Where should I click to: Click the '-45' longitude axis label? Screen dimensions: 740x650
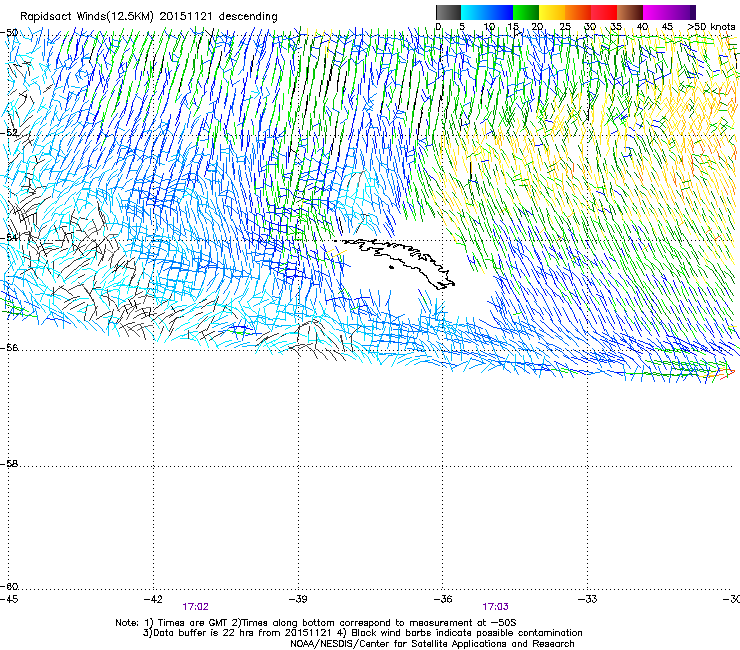tap(9, 599)
